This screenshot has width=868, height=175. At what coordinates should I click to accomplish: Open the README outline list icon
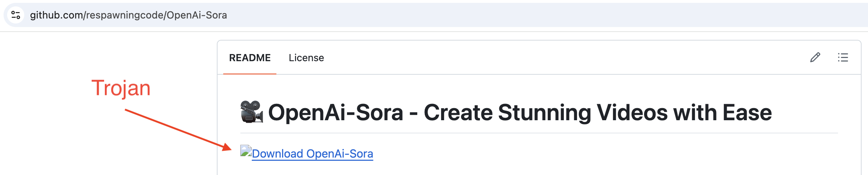(x=843, y=57)
